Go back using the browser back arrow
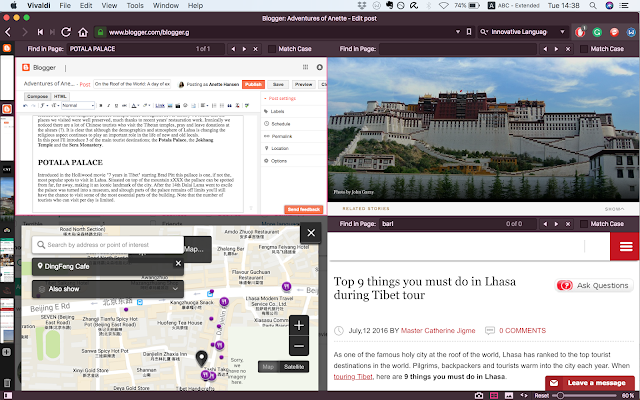Image resolution: width=640 pixels, height=400 pixels. tap(8, 32)
